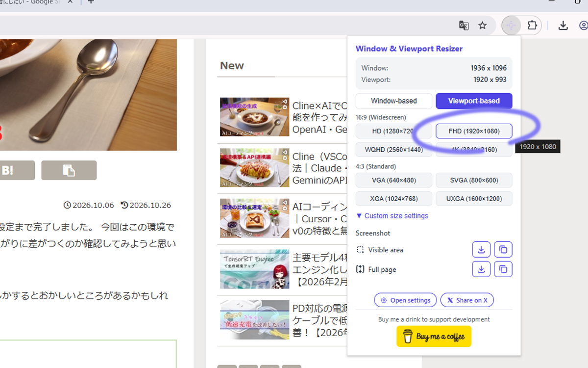Apply the FHD (1920×1080) preset
Screen dimensions: 588x368
coord(474,131)
